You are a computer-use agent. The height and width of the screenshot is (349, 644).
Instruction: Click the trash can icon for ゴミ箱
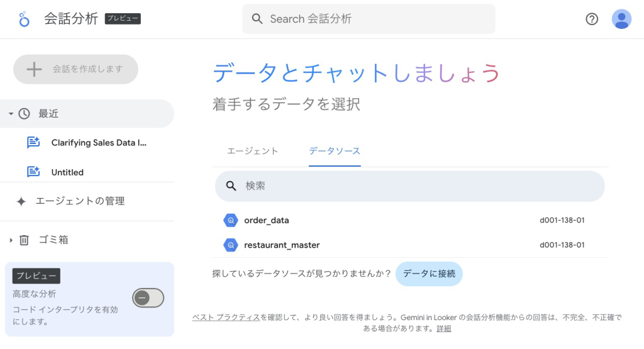25,240
